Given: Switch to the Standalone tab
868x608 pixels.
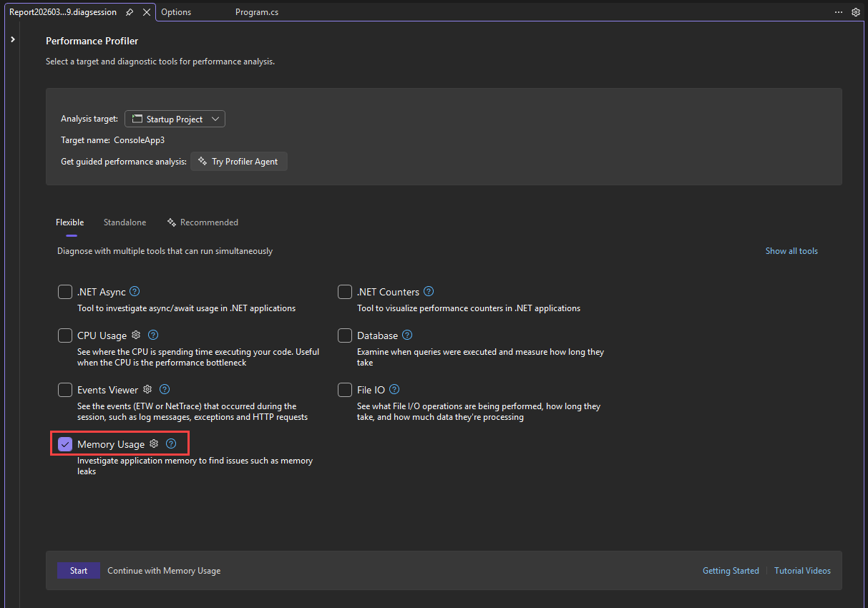Looking at the screenshot, I should [125, 222].
